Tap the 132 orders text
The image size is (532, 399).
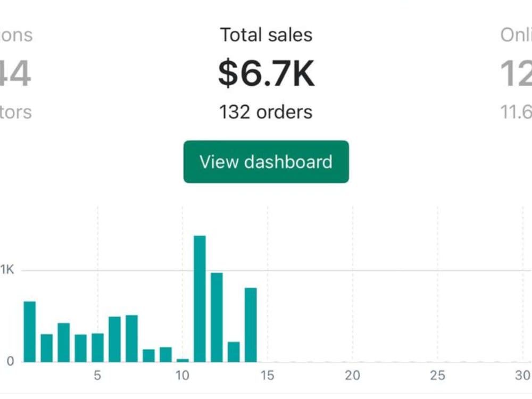coord(265,112)
